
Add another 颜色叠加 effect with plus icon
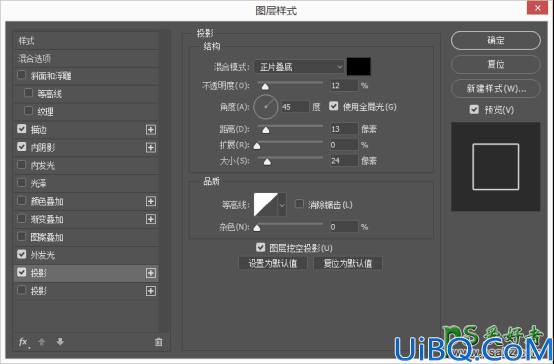click(x=151, y=201)
